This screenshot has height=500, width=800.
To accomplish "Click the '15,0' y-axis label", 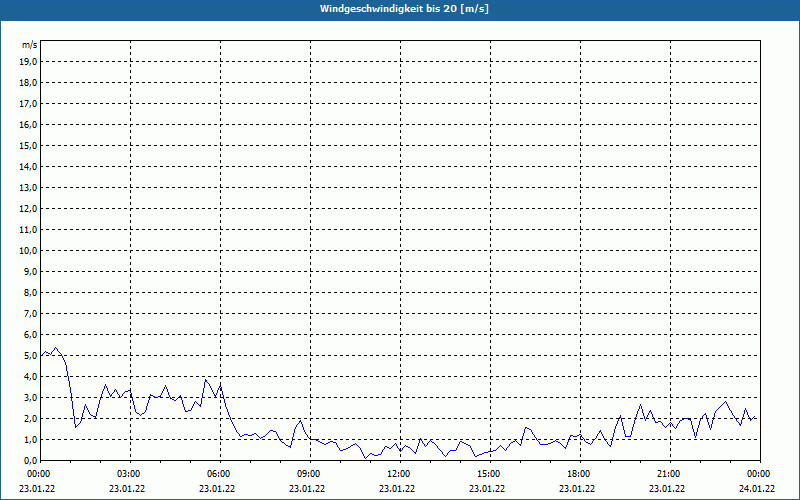I will click(x=29, y=145).
